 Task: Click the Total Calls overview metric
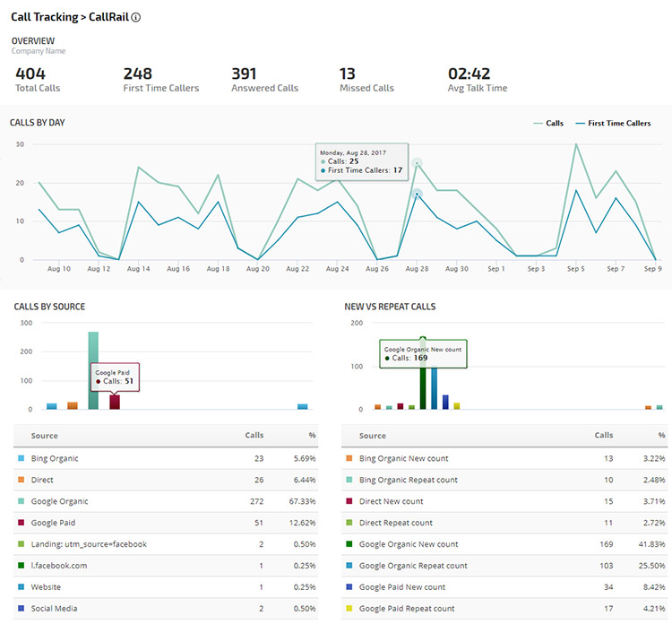(x=39, y=79)
